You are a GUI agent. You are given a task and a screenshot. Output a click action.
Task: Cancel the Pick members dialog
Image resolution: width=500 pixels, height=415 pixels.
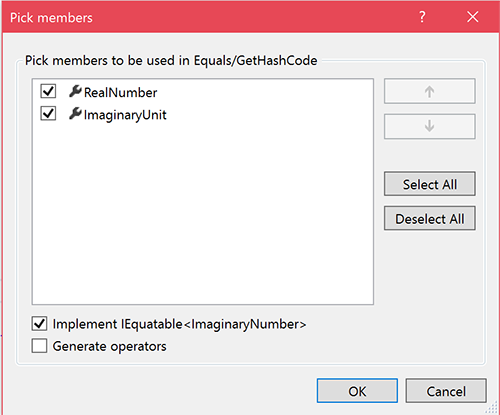(x=446, y=391)
